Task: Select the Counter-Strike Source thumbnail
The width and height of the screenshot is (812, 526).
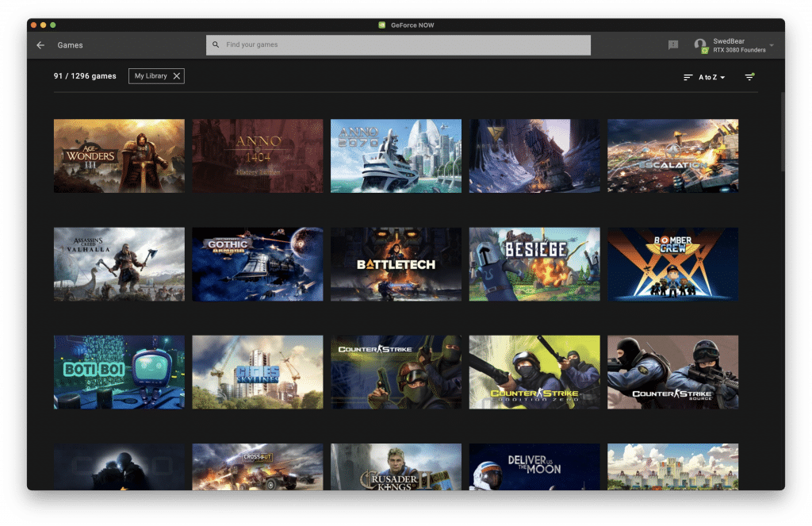Action: click(x=672, y=372)
